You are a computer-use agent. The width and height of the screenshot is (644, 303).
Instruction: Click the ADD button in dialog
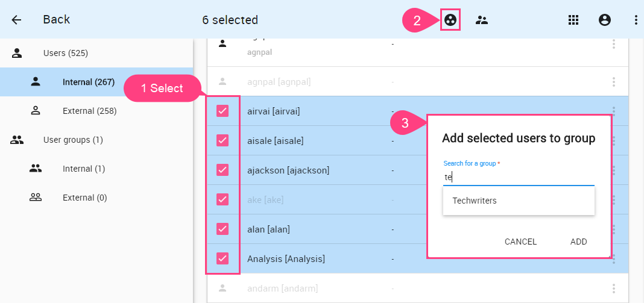coord(578,242)
